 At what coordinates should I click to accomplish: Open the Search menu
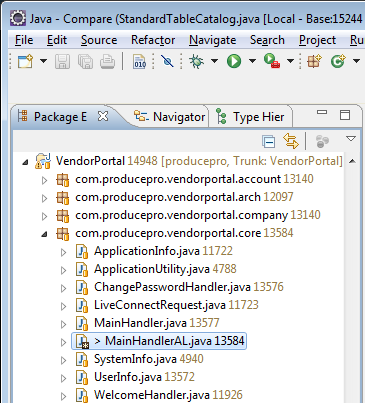click(x=267, y=40)
